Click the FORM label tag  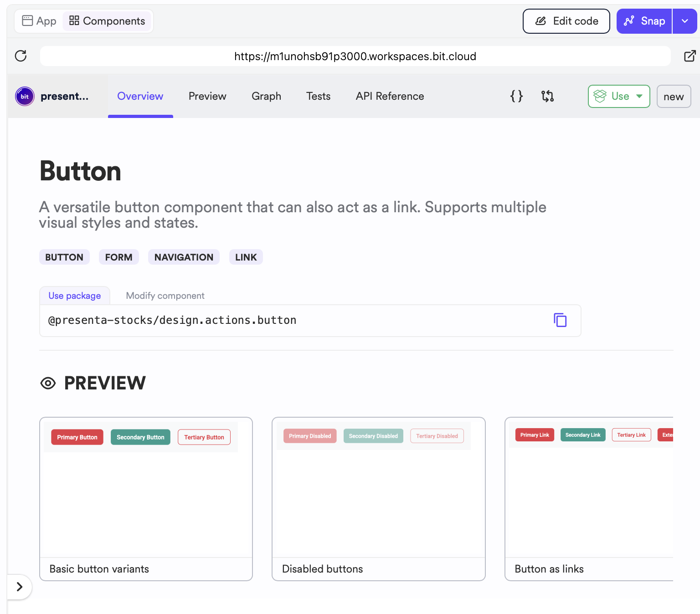tap(119, 257)
